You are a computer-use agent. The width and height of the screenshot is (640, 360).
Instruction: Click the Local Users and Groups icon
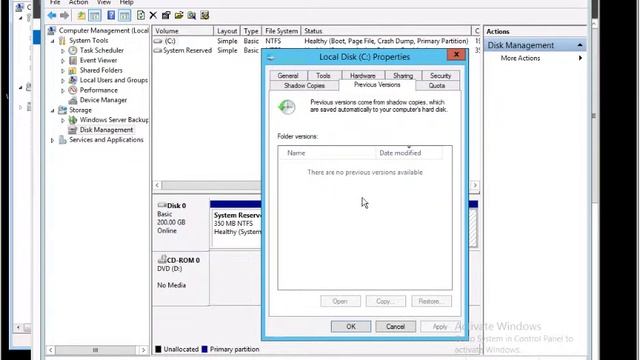click(73, 80)
